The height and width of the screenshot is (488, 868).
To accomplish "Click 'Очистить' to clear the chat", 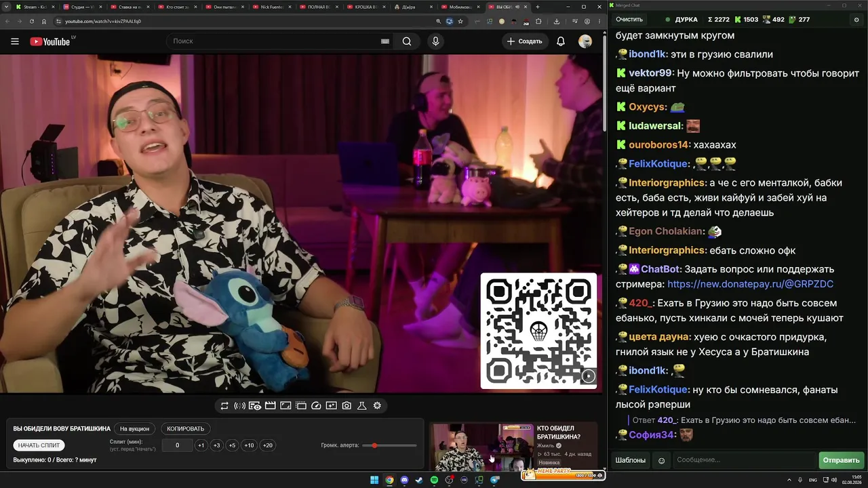I will (629, 20).
